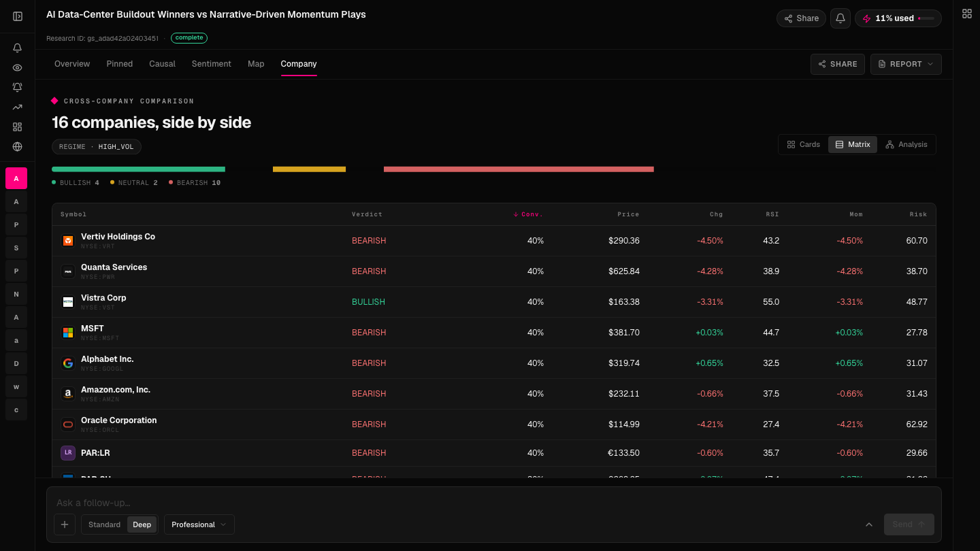
Task: Click the 62.92 risk value for Oracle
Action: 917,424
